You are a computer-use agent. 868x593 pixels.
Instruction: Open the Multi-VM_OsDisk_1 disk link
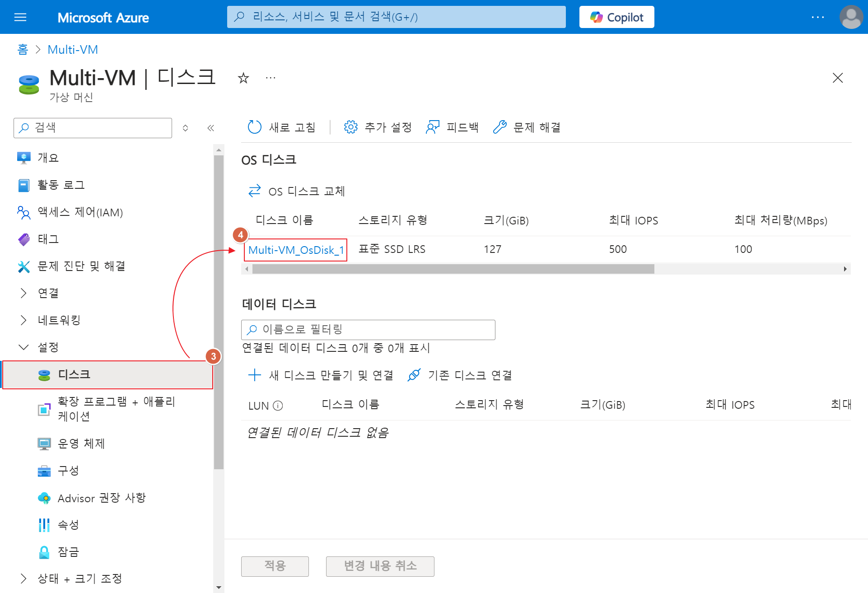click(x=296, y=250)
